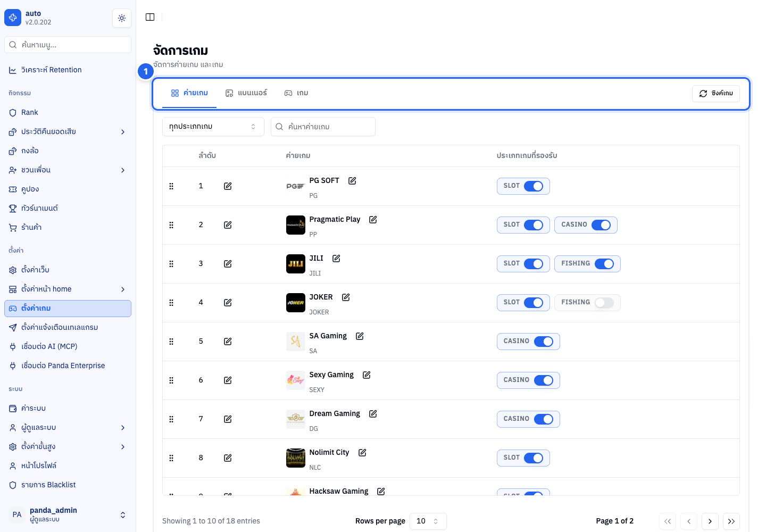The height and width of the screenshot is (532, 766).
Task: Expand ตั้งค่าหน้า home submenu
Action: click(x=123, y=289)
